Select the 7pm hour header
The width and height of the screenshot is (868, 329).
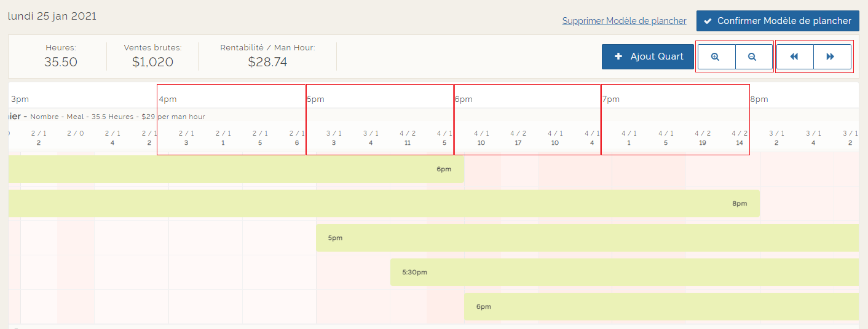tap(610, 99)
